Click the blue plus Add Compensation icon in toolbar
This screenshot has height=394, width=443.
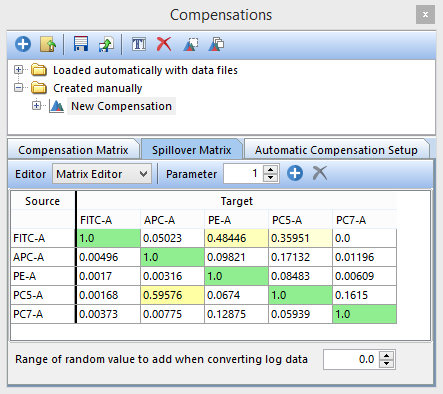[23, 44]
